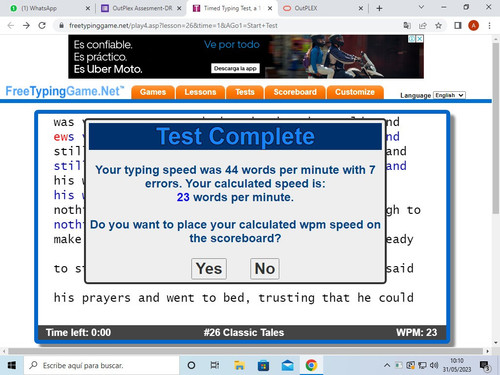This screenshot has width=500, height=375.
Task: Expand the Language dropdown set to English
Action: (x=449, y=95)
